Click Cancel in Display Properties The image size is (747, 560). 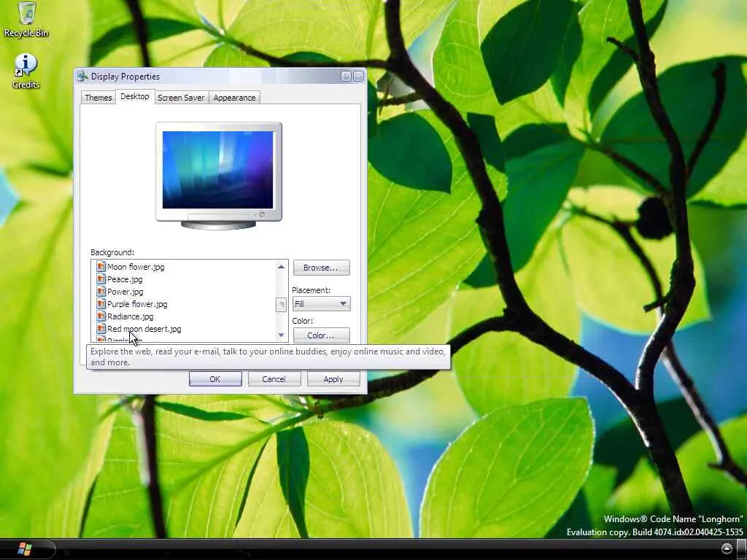point(274,379)
